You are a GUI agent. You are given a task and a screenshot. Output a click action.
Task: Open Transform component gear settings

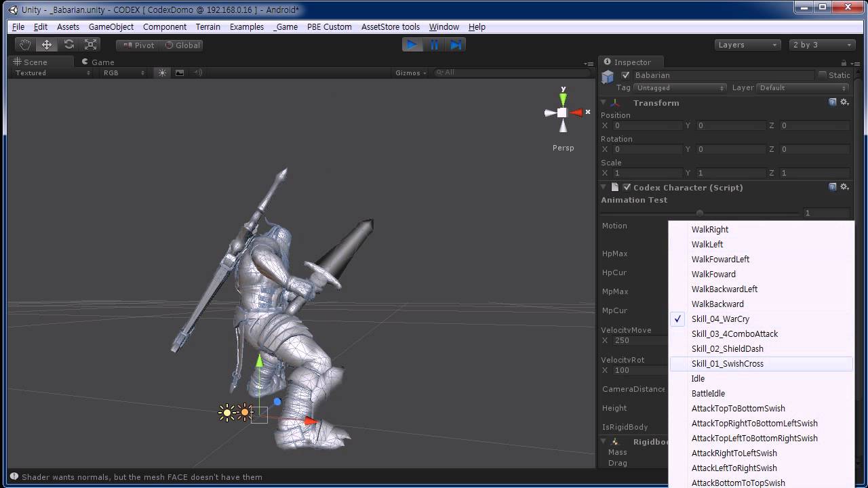844,102
